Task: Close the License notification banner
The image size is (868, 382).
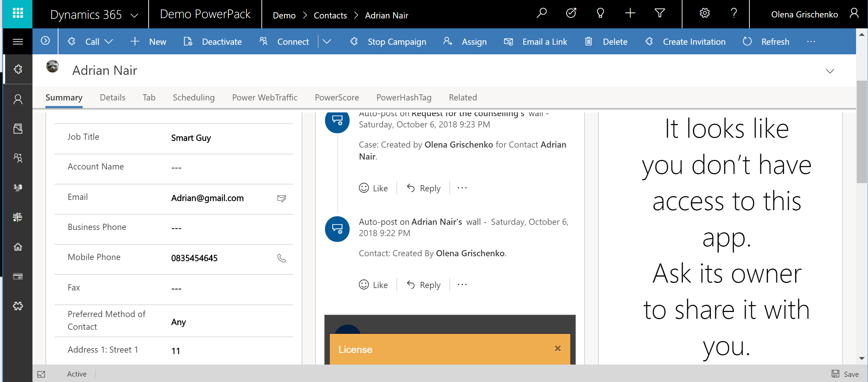Action: point(558,349)
